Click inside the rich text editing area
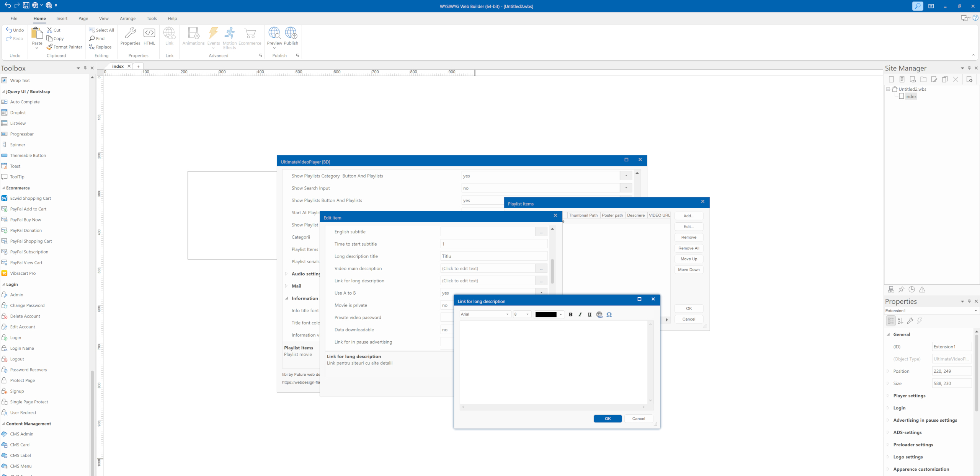Viewport: 980px width, 476px height. [x=554, y=362]
